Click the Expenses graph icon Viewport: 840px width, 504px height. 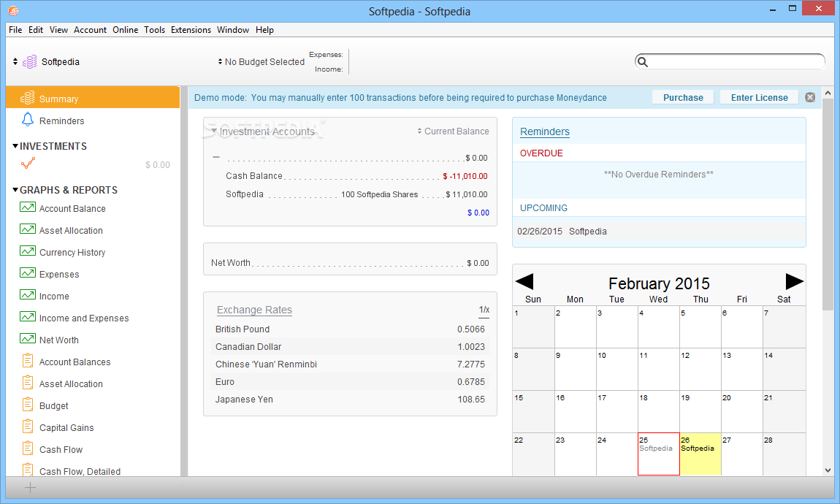(27, 273)
